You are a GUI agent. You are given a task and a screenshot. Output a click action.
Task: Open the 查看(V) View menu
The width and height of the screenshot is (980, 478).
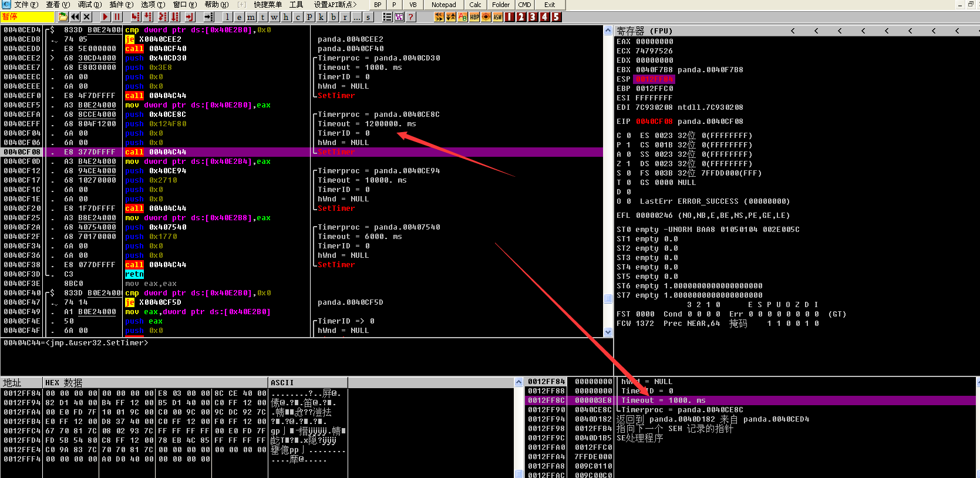(58, 5)
